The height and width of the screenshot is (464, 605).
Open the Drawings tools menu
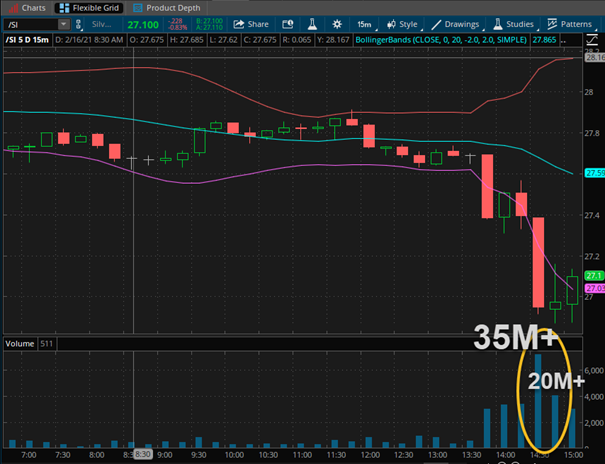click(x=455, y=23)
